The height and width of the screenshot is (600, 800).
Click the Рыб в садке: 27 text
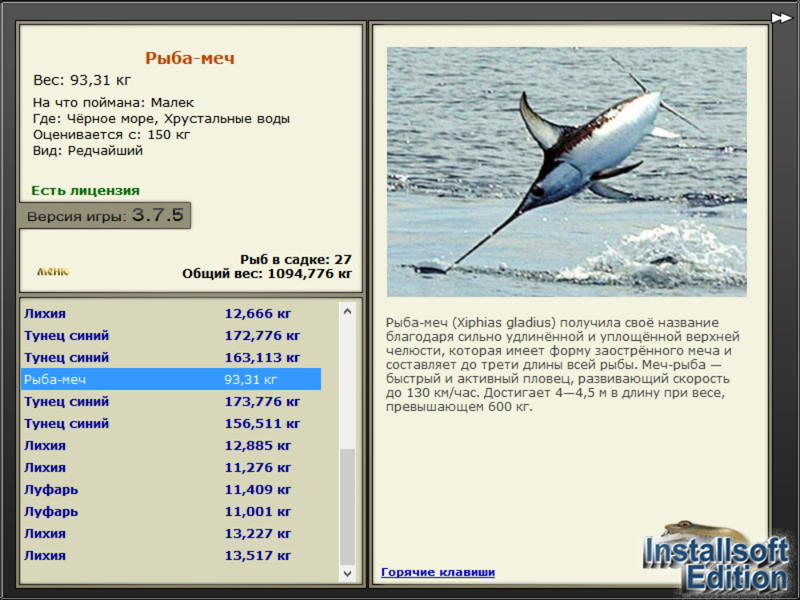coord(296,259)
